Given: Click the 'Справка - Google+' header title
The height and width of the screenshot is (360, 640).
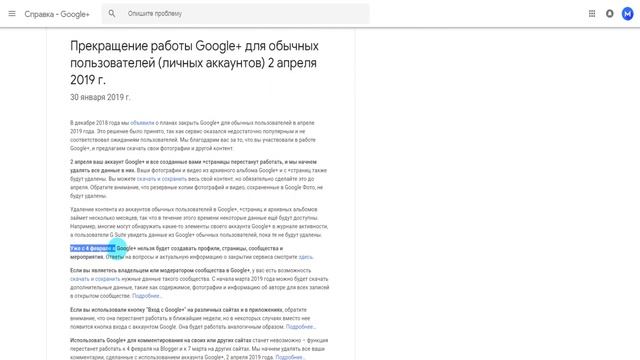Looking at the screenshot, I should point(57,14).
